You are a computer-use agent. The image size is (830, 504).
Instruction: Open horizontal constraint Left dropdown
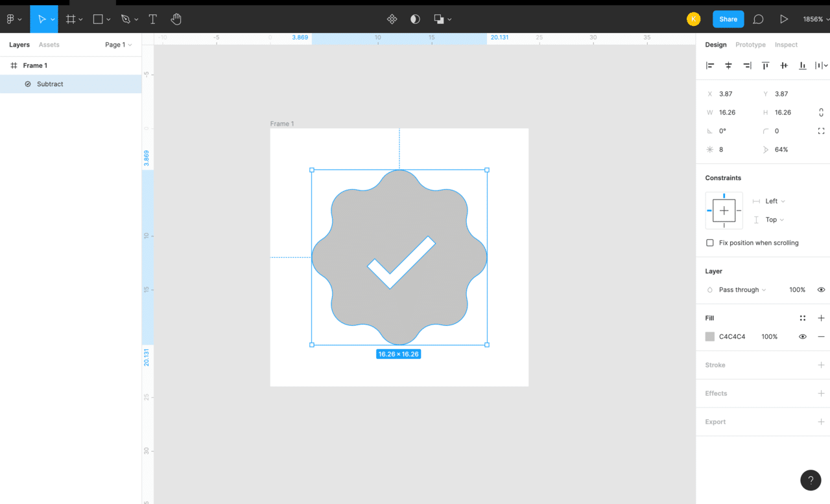point(774,201)
